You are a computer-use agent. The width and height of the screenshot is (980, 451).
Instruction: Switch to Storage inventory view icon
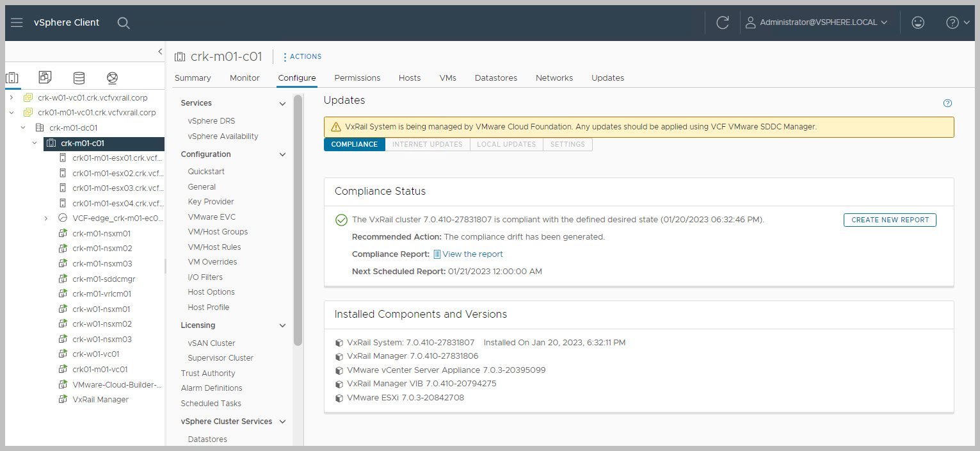click(79, 78)
